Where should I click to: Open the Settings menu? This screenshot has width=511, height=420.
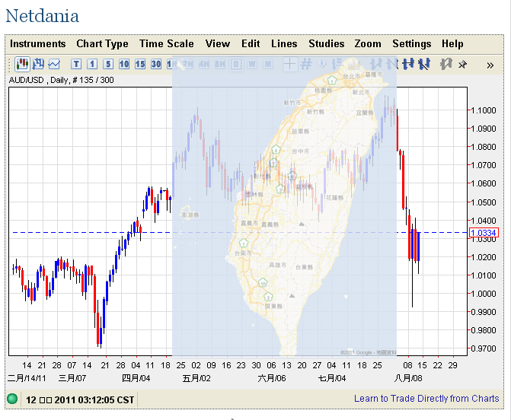click(x=412, y=43)
